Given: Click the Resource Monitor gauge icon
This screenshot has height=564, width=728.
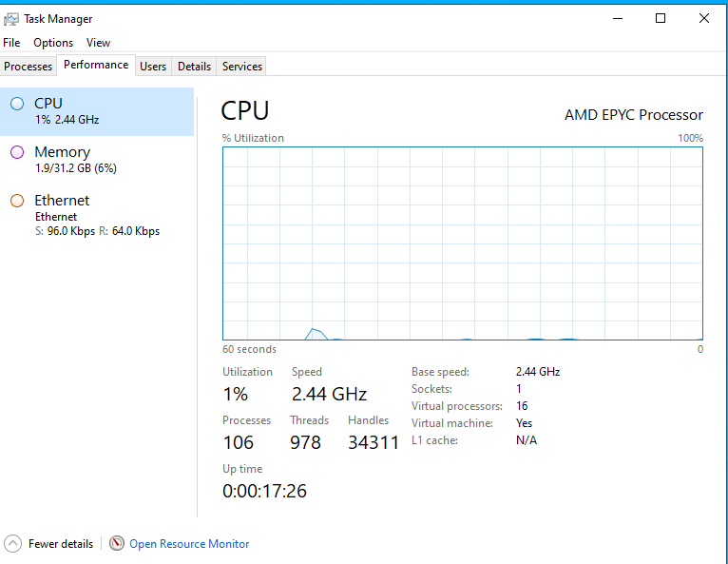Looking at the screenshot, I should 117,544.
